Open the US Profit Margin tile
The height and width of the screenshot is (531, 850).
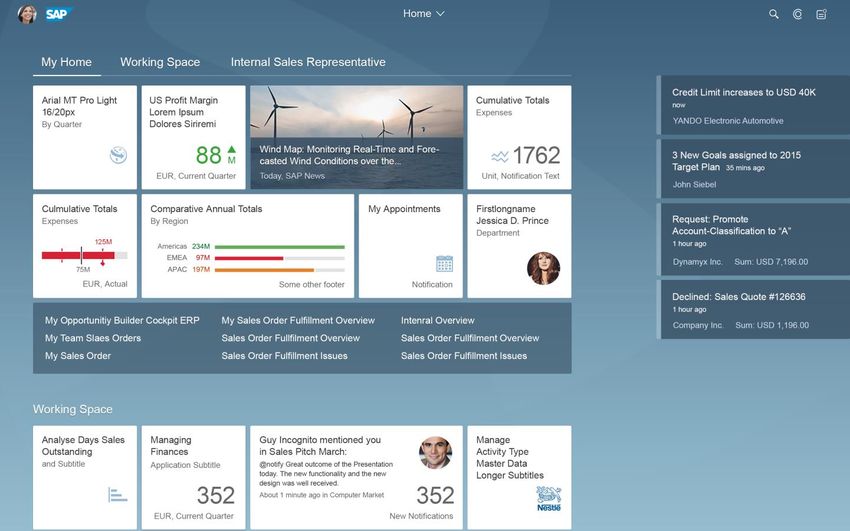tap(194, 137)
